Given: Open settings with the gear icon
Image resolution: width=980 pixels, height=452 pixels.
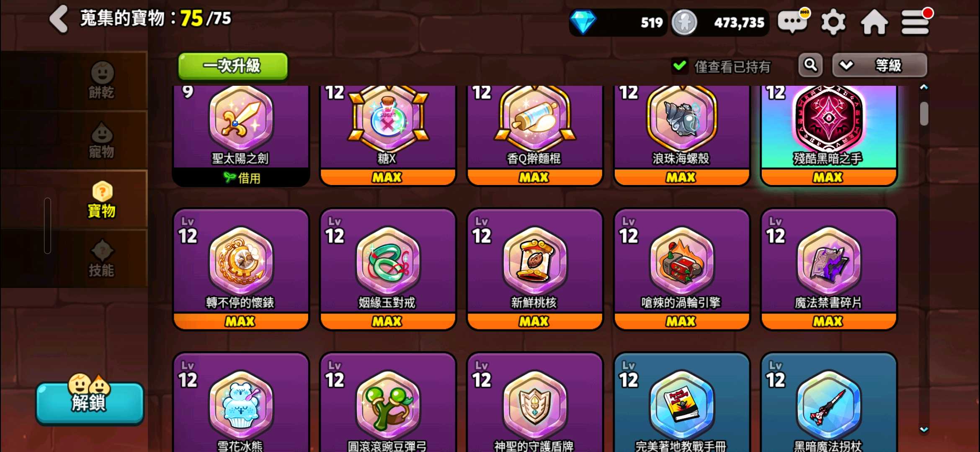Looking at the screenshot, I should (833, 22).
